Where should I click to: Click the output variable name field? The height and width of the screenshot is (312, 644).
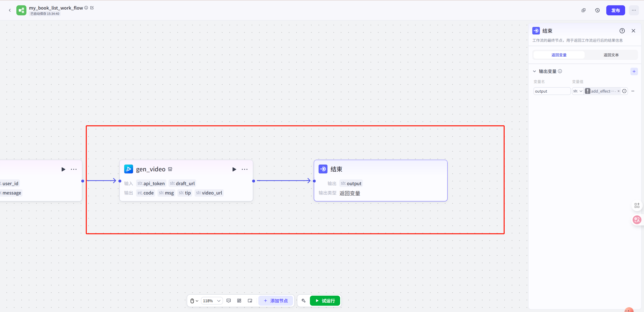(x=551, y=91)
